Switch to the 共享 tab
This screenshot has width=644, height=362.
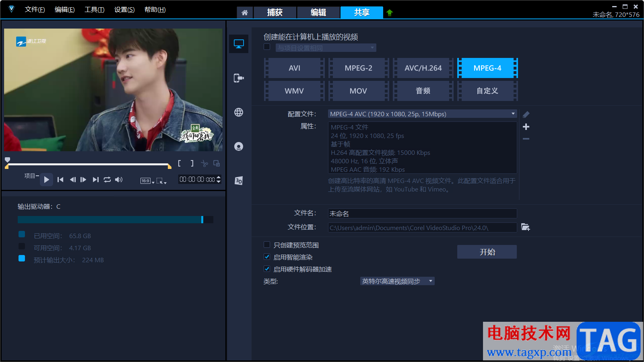362,12
